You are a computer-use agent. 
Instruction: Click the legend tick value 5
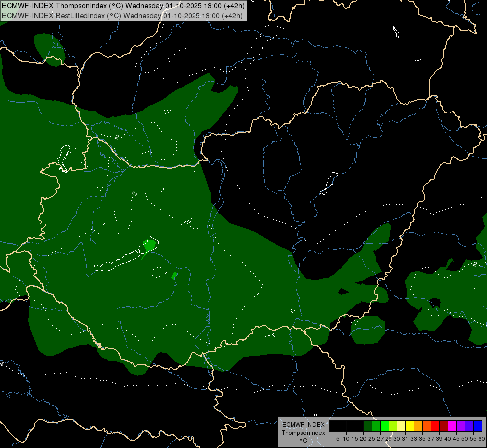pyautogui.click(x=338, y=439)
